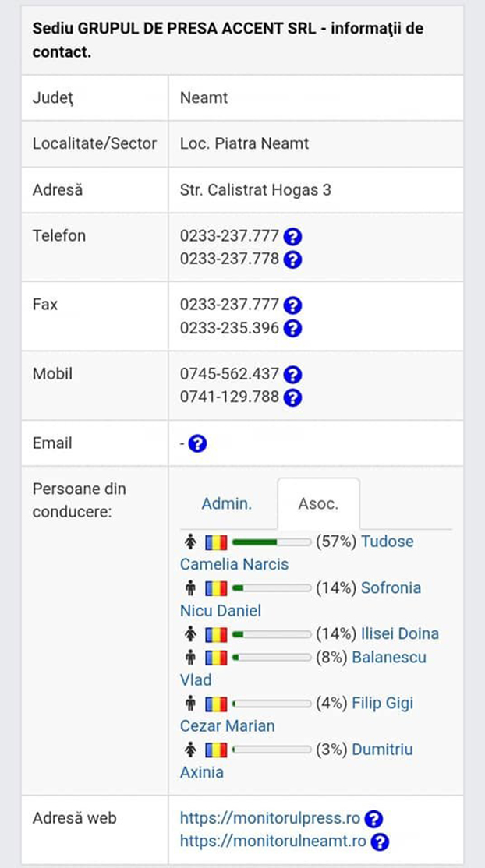The height and width of the screenshot is (868, 485).
Task: Click the help icon after monitorulpress.ro link
Action: click(373, 818)
